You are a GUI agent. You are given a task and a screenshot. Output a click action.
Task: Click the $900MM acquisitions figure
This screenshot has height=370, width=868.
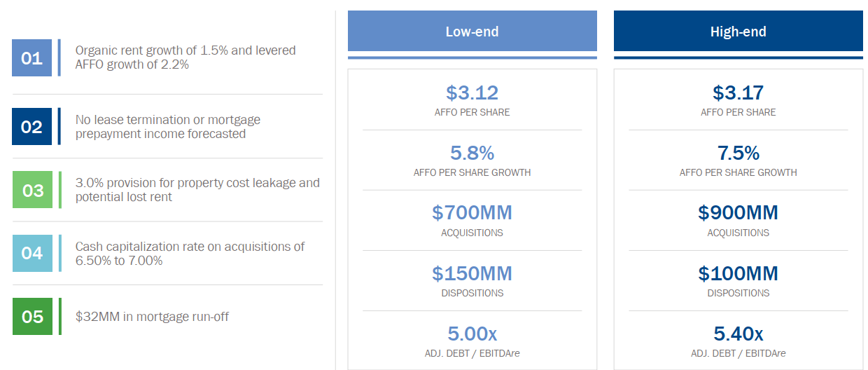tap(738, 213)
